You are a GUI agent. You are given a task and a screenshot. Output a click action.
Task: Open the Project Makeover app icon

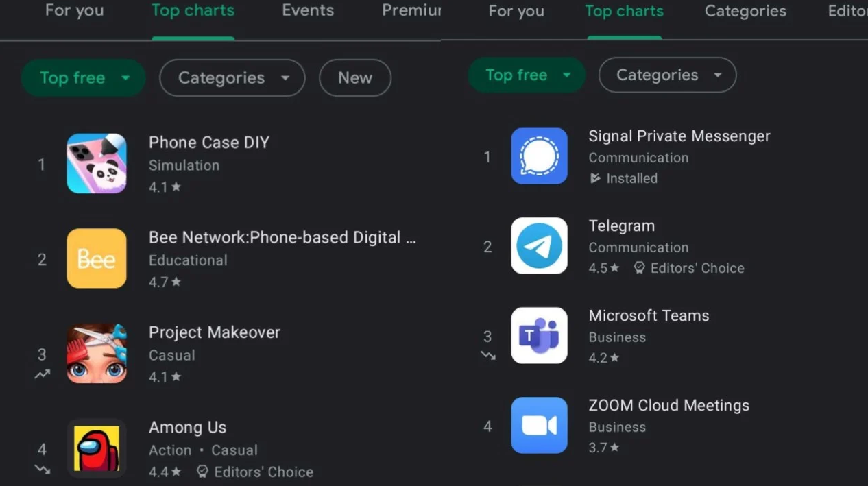click(96, 354)
